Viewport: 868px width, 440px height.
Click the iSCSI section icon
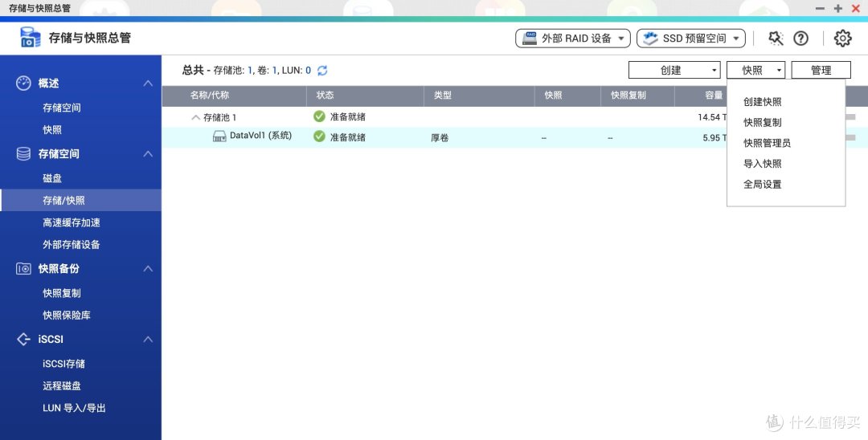(23, 340)
